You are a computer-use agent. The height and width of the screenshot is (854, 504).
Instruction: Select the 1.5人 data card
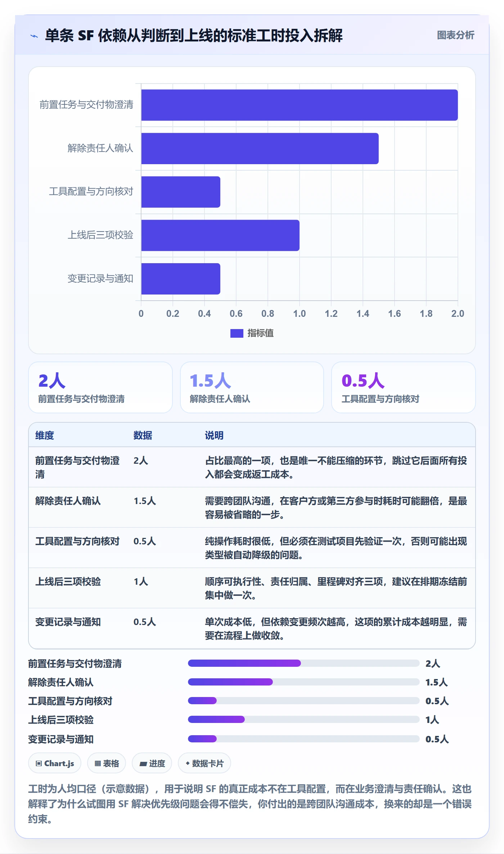coord(252,387)
